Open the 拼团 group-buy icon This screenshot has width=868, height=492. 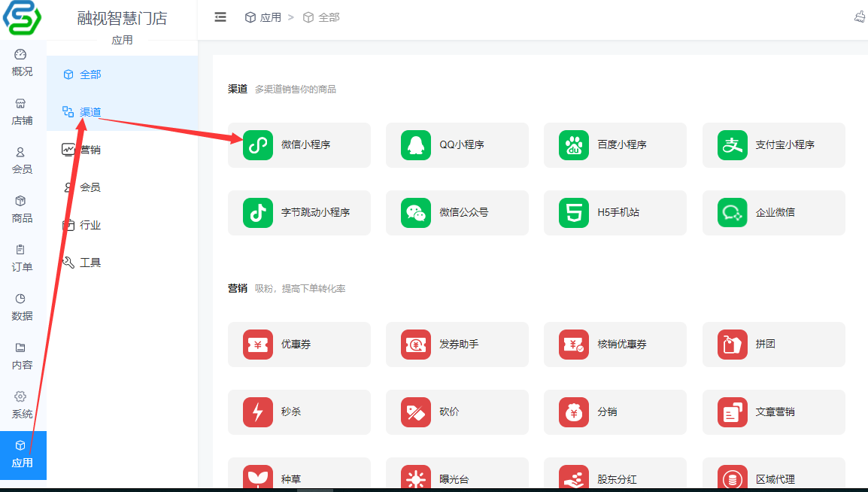pyautogui.click(x=733, y=345)
